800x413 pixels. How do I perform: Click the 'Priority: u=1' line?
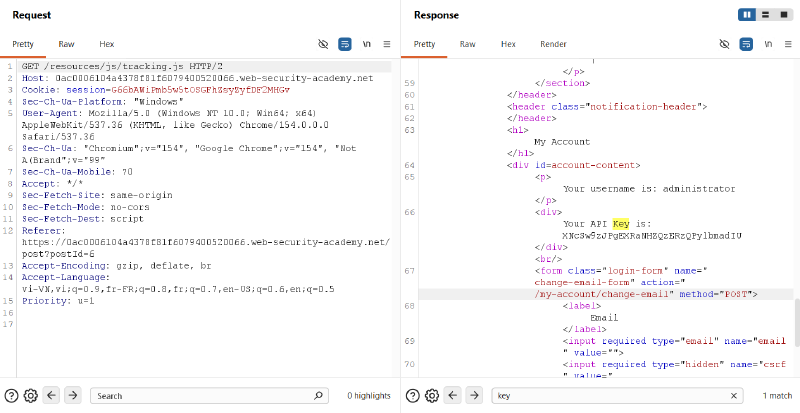coord(58,301)
